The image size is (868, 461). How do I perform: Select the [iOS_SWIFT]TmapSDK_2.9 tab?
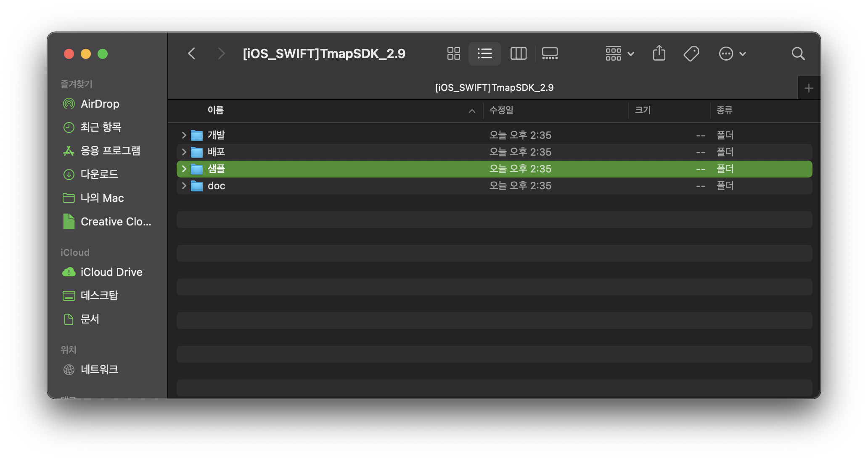pos(483,87)
